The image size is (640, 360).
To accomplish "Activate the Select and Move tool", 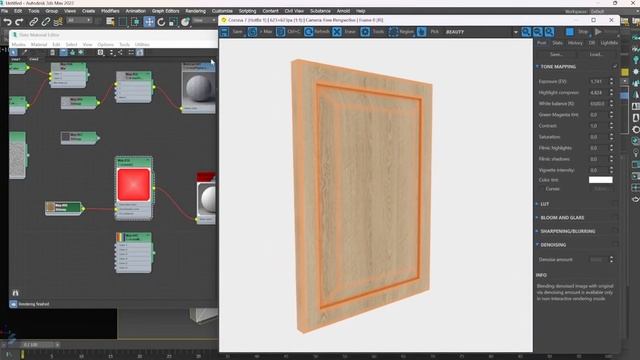I will click(149, 22).
